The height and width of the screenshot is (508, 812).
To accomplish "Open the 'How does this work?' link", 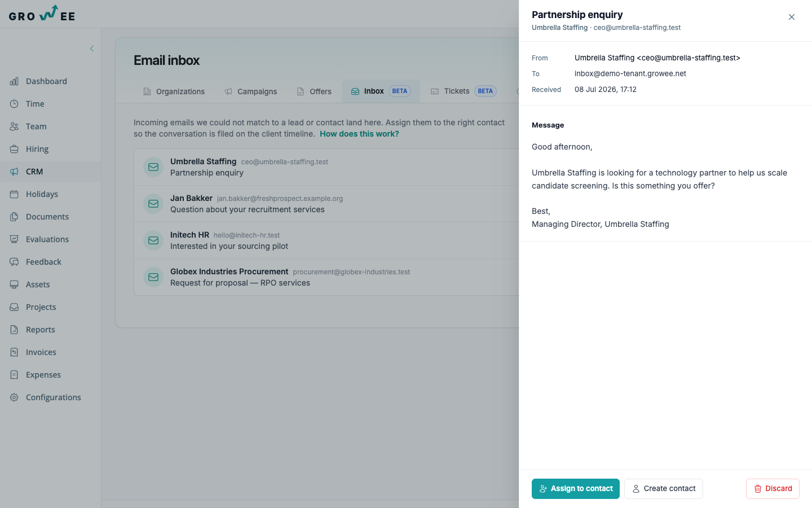I will point(359,134).
